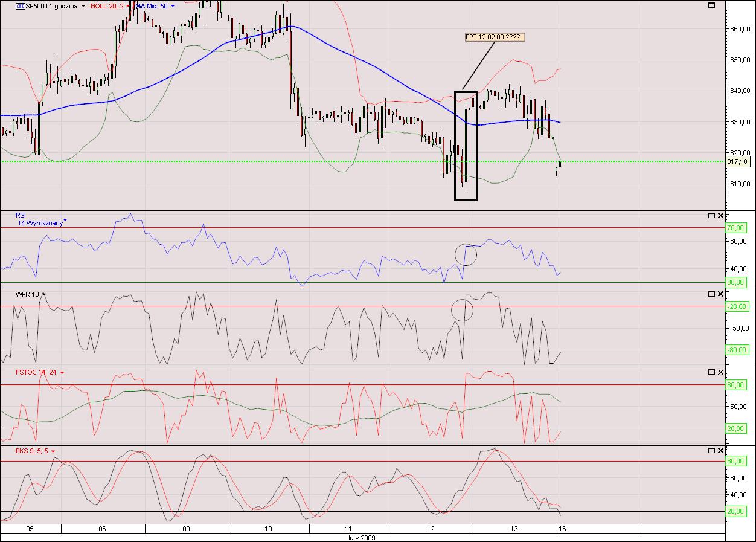
Task: Click date 13 on the time axis
Action: tap(514, 529)
